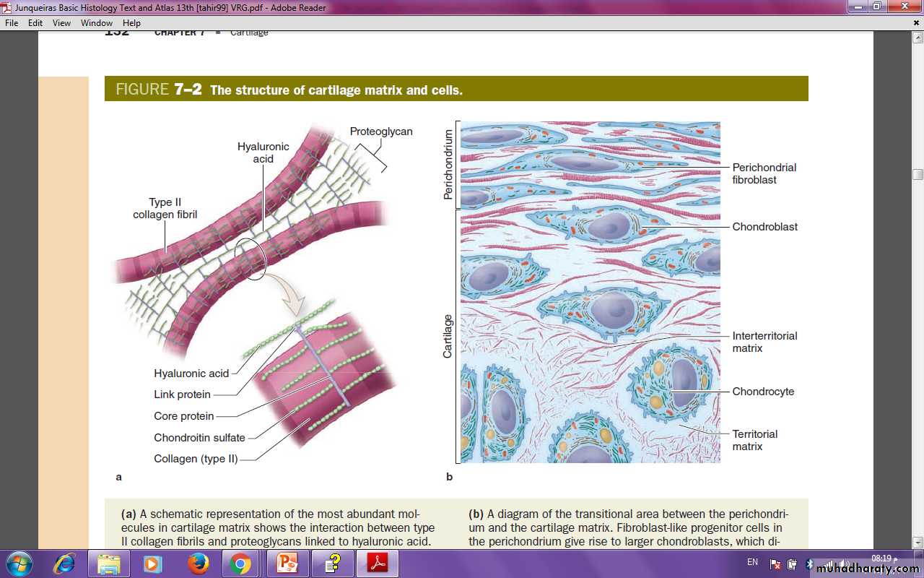
Task: Open the Action Center flag icon
Action: (775, 564)
